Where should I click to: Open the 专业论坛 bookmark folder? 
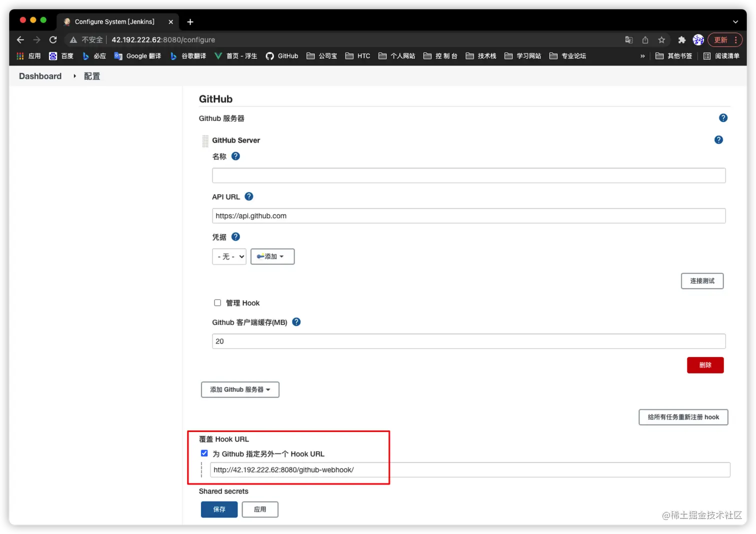(x=567, y=56)
